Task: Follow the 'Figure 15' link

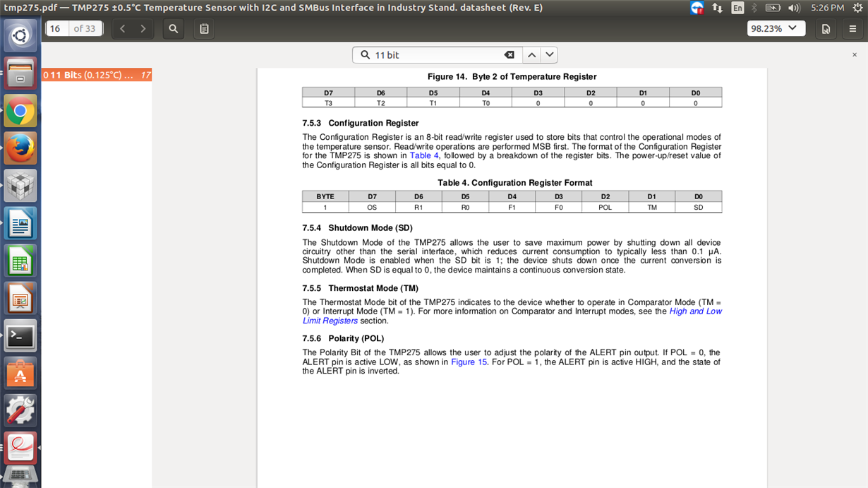Action: [x=469, y=362]
